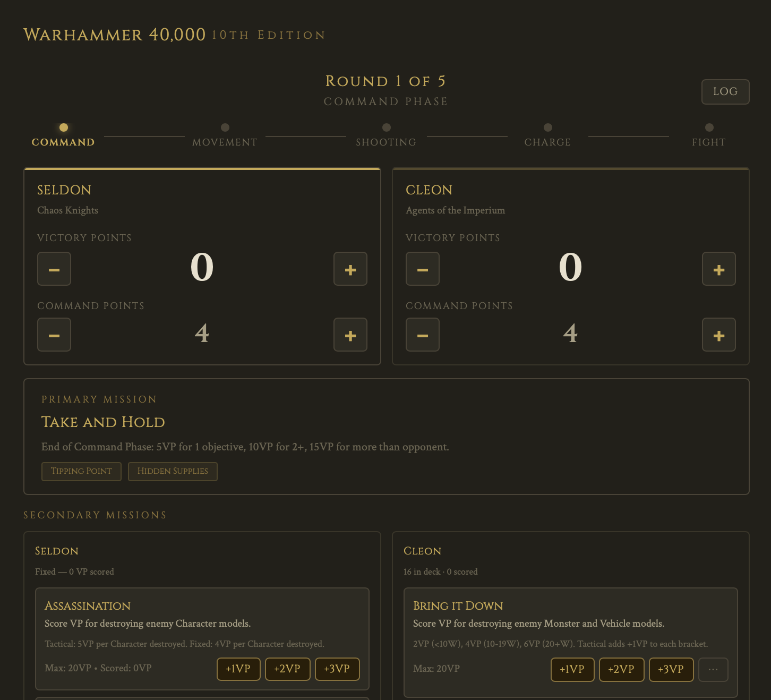Screen dimensions: 771x700
Task: Click the Secondary Missions heading
Action: pos(95,515)
